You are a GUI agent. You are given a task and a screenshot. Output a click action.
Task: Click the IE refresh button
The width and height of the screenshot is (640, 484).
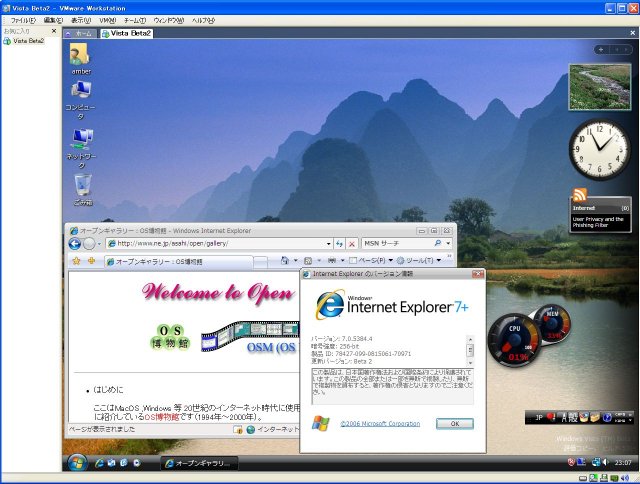point(339,244)
